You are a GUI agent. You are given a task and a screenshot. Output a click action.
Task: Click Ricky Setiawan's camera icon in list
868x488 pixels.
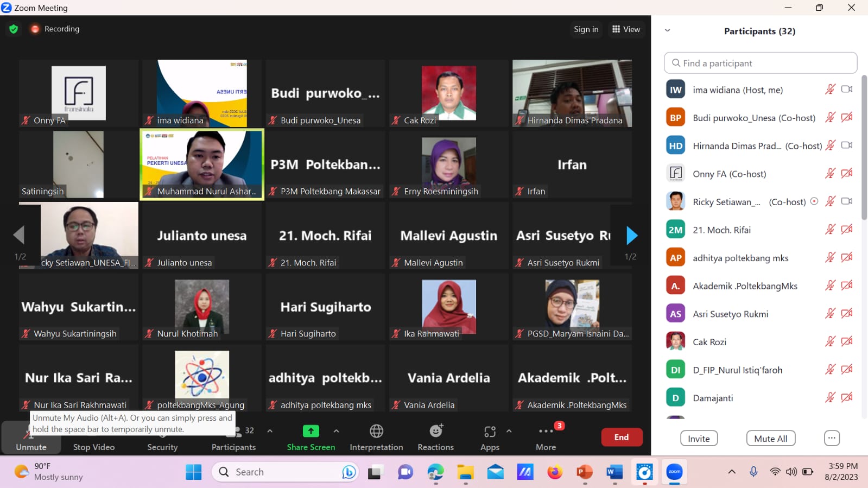[846, 201]
